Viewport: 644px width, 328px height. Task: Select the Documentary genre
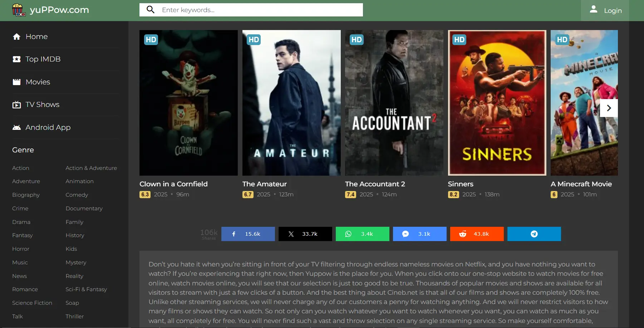tap(84, 209)
